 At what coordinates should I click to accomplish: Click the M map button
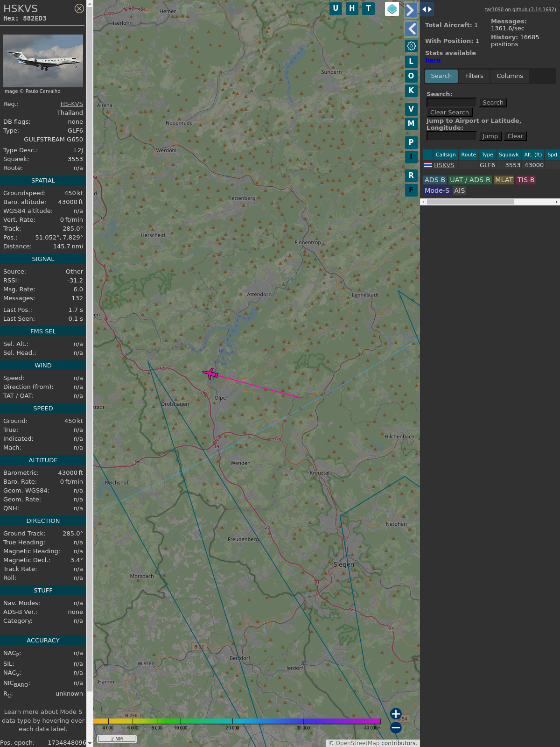[411, 123]
